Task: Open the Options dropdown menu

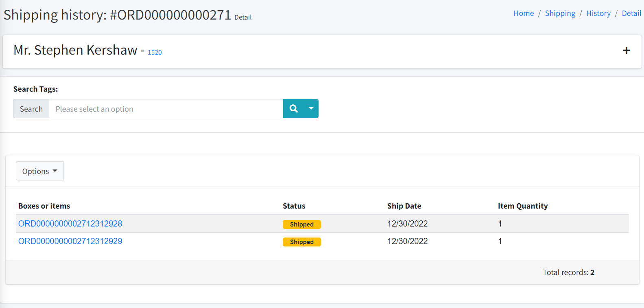Action: 39,171
